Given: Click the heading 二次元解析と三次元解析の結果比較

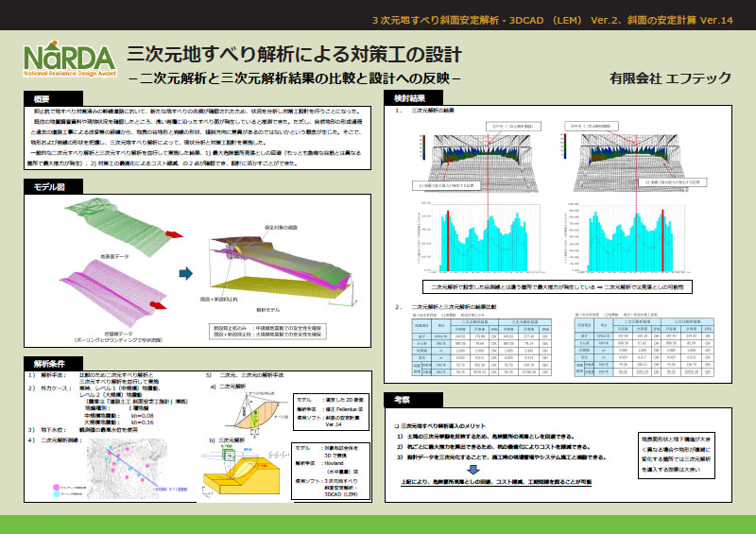Looking at the screenshot, I should coord(454,307).
